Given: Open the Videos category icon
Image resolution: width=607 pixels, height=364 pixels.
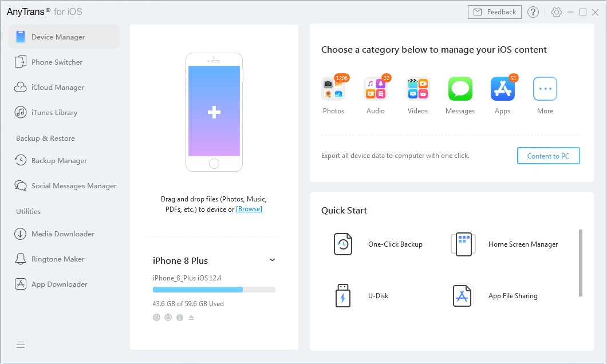Looking at the screenshot, I should click(x=417, y=89).
